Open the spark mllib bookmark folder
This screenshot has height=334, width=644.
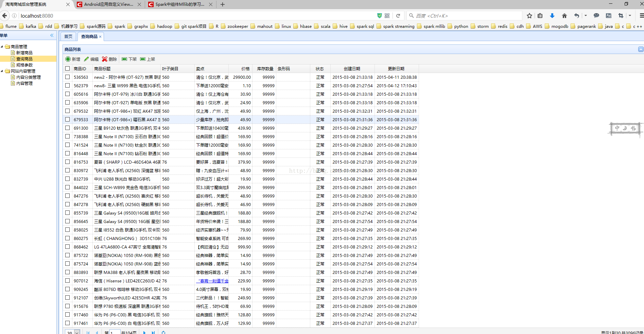(x=431, y=26)
